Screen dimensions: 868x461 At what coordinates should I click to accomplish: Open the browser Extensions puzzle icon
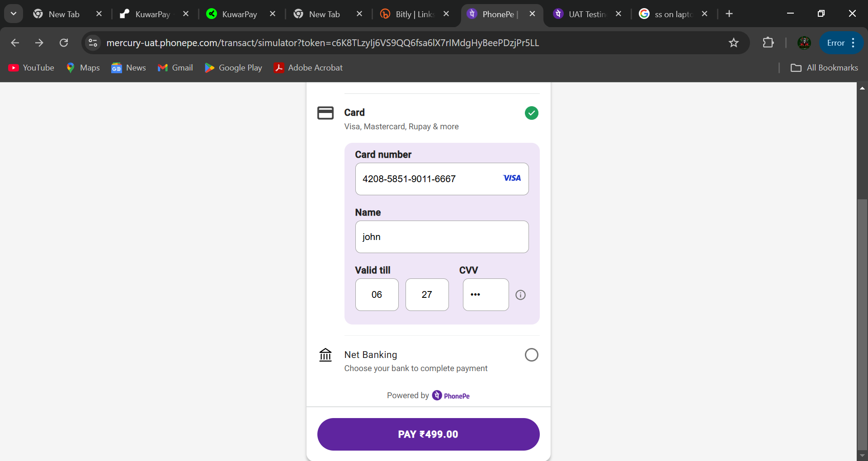(x=768, y=43)
